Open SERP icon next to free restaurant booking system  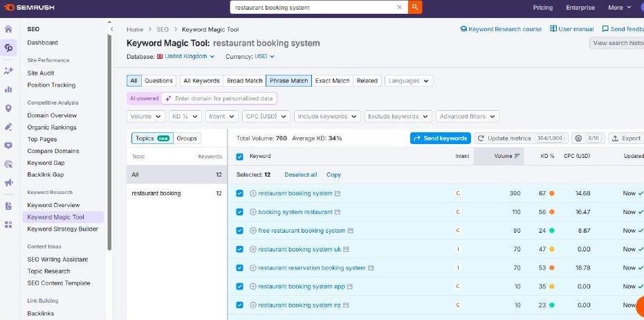pos(351,231)
